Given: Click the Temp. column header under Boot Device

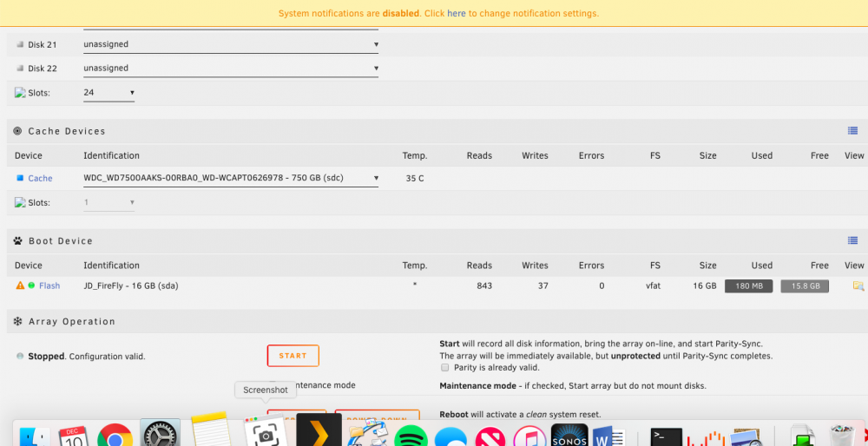Looking at the screenshot, I should coord(415,266).
